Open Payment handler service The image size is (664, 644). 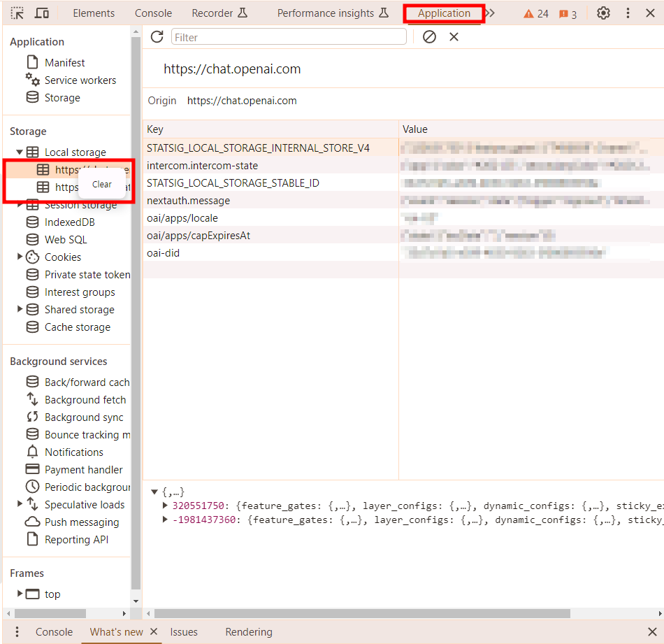83,469
